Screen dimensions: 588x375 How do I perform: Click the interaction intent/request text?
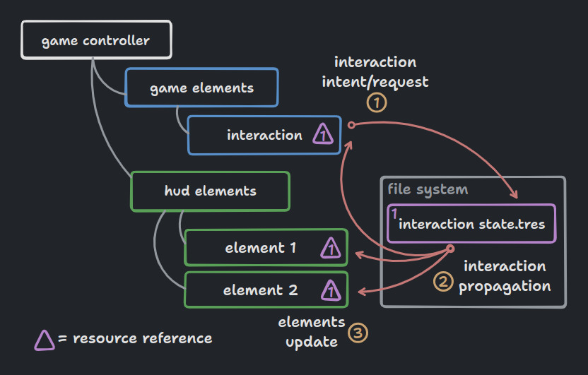(x=375, y=72)
